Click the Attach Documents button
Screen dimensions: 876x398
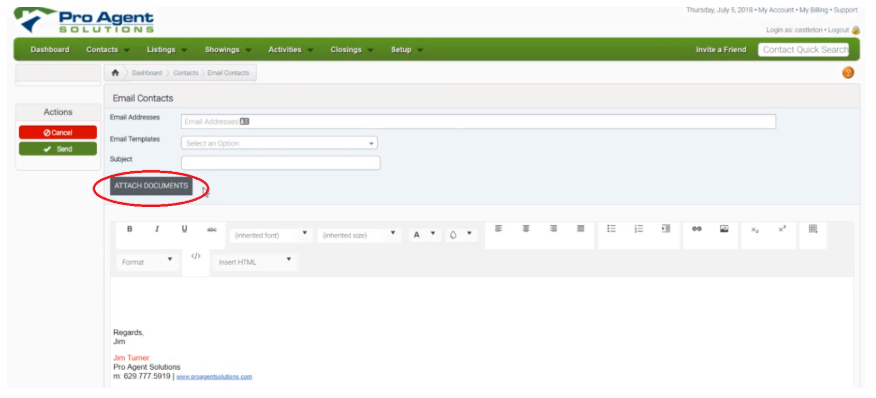coord(151,186)
